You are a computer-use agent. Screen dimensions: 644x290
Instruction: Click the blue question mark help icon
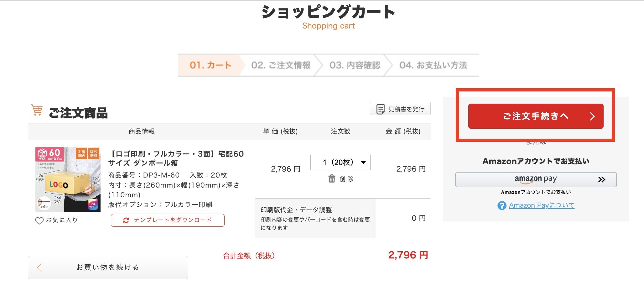502,205
